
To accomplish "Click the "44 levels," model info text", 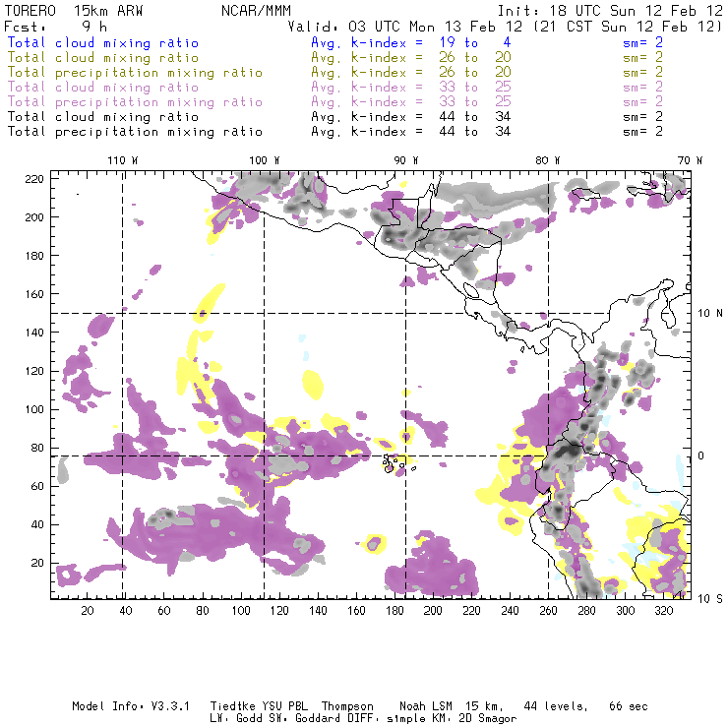I will click(x=556, y=706).
